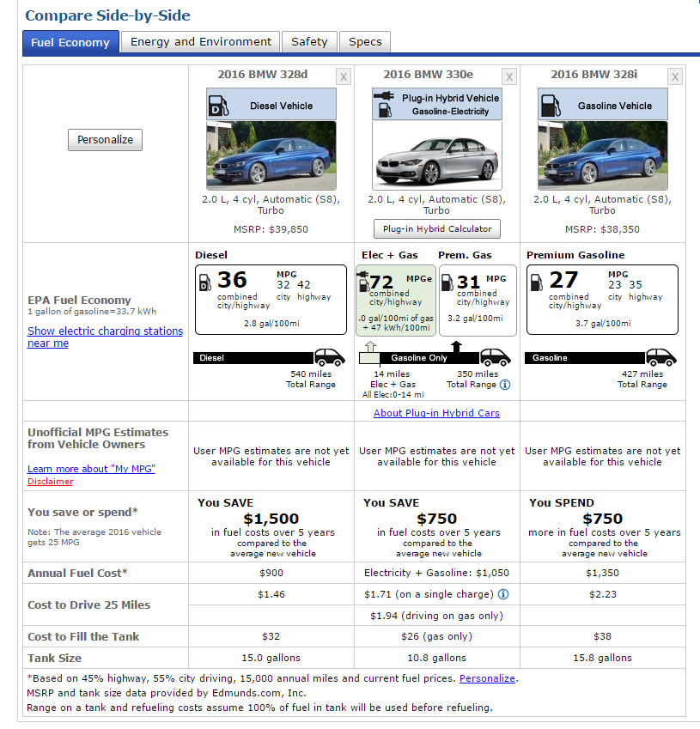Viewport: 700px width, 729px height.
Task: Remove the 2016 BMW 328d column
Action: tap(344, 77)
